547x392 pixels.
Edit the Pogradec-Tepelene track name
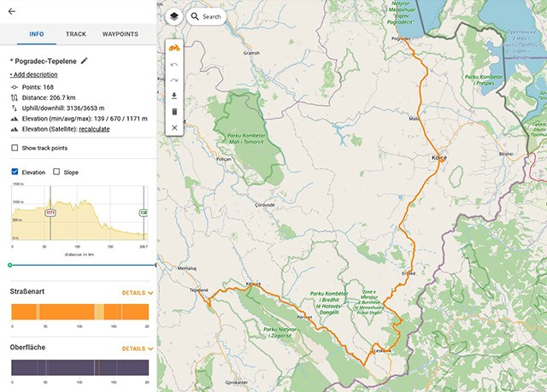84,61
